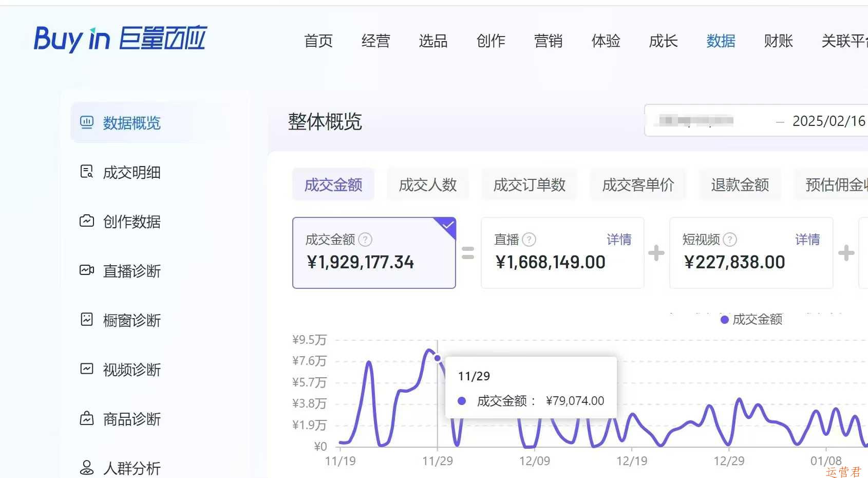The image size is (868, 478).
Task: Open 关联平台 in top navigation
Action: [844, 41]
